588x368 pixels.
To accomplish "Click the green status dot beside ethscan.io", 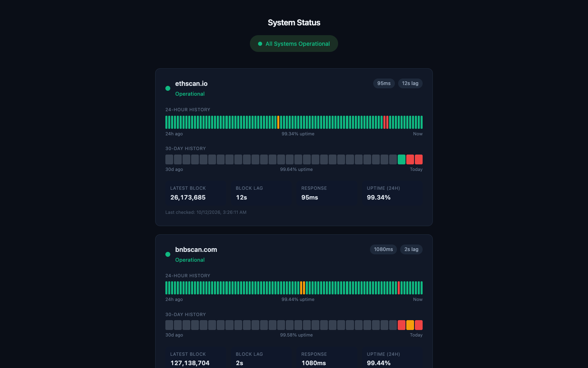I will pos(168,88).
